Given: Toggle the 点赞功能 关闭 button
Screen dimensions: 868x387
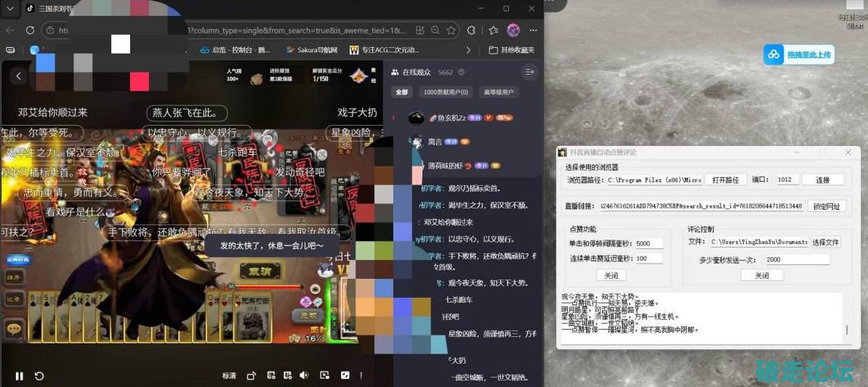Looking at the screenshot, I should (x=611, y=276).
